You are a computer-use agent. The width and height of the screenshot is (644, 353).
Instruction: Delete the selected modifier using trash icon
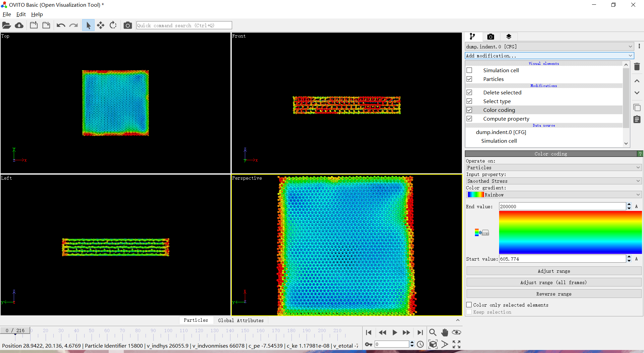point(637,67)
